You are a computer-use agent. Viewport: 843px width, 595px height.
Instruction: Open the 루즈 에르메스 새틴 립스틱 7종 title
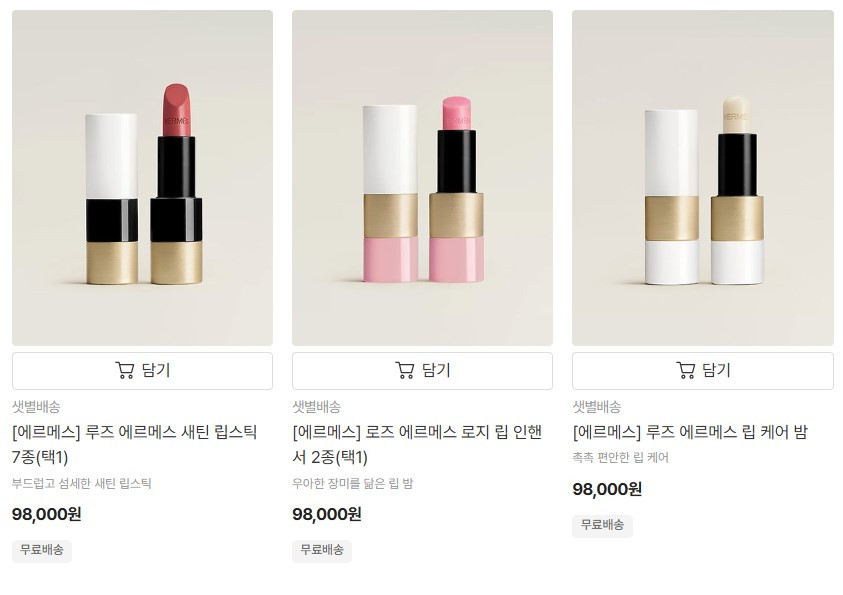[x=134, y=445]
